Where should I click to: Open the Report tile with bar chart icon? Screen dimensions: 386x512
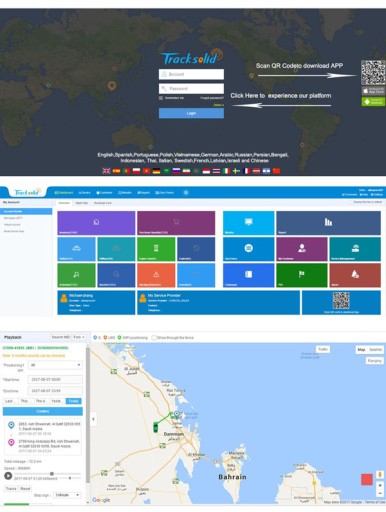coord(328,223)
